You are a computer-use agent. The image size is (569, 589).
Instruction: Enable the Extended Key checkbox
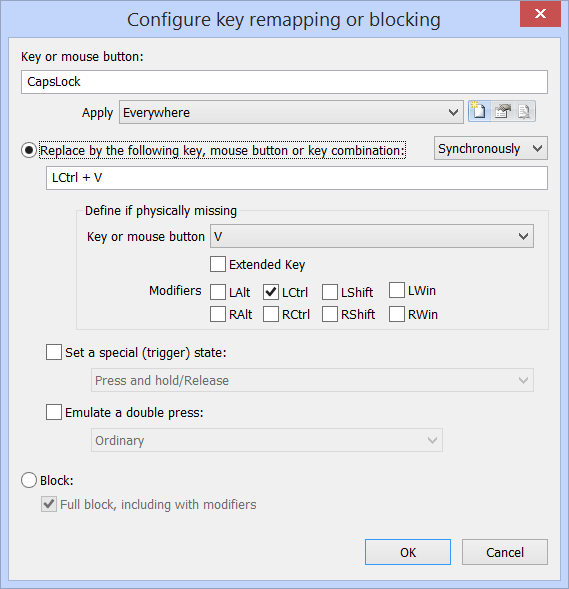click(218, 264)
